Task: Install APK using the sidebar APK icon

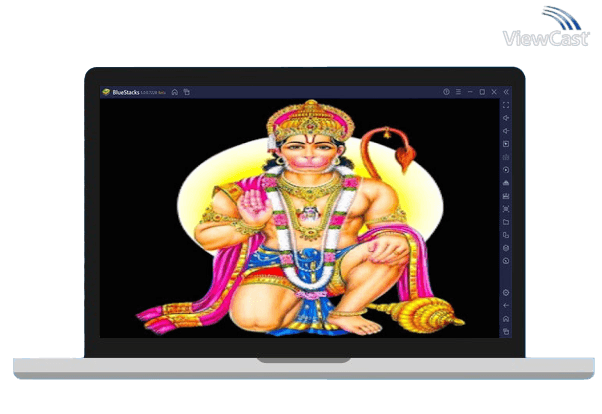Action: [506, 196]
